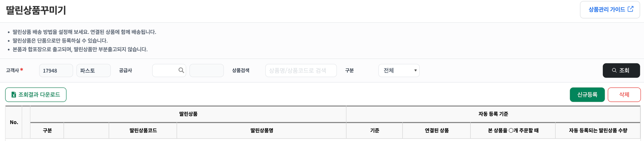Click the Excel icon on 조회결과 다운로드

pyautogui.click(x=14, y=95)
